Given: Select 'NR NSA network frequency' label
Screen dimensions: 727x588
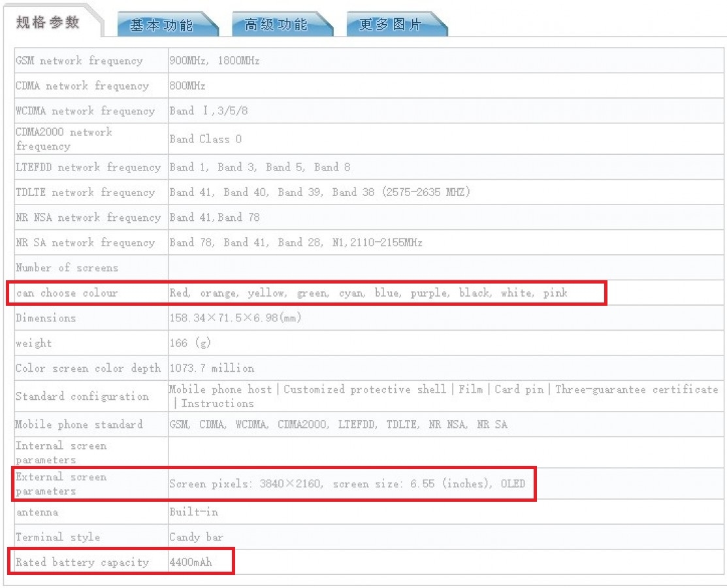Looking at the screenshot, I should (88, 217).
